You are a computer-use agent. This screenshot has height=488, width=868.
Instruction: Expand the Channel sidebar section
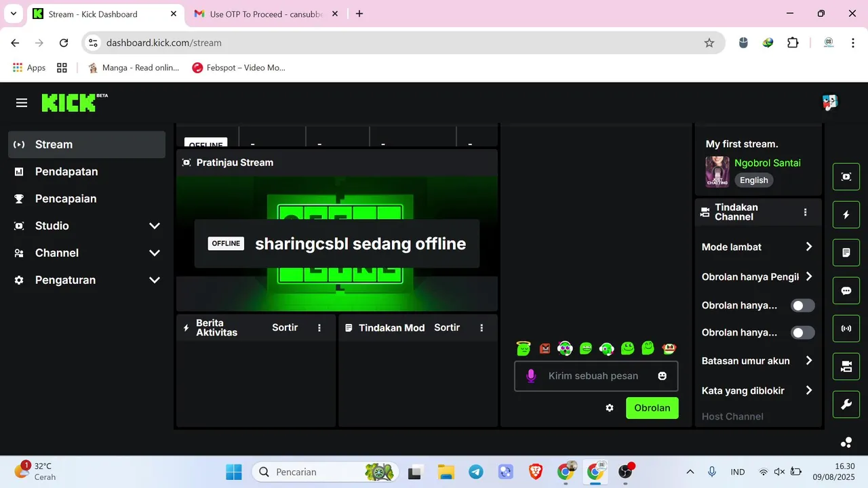click(87, 253)
